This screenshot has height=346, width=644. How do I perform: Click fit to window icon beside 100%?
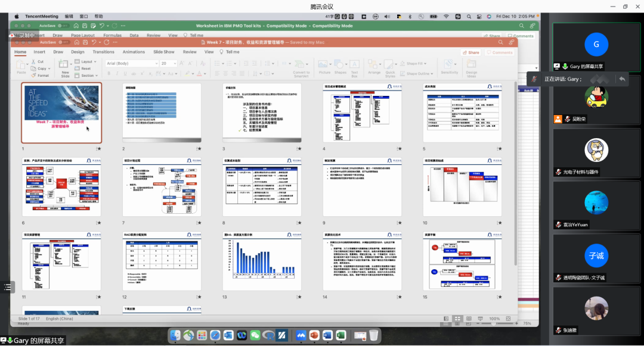click(508, 319)
